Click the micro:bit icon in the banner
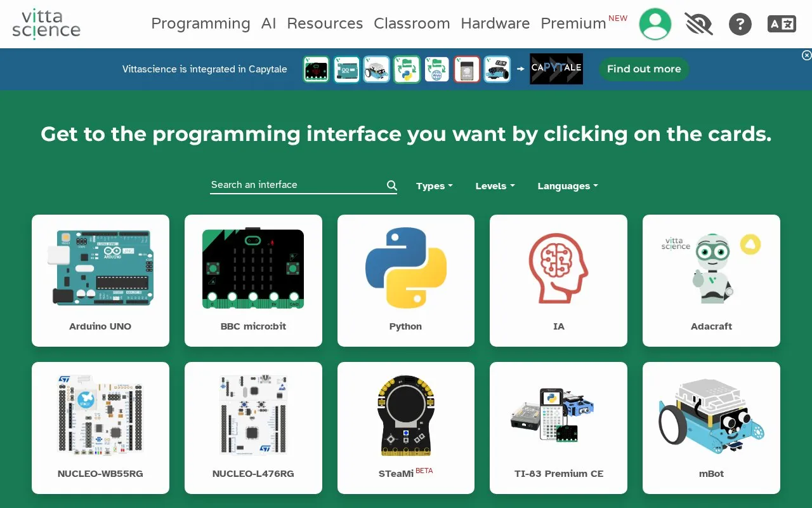Image resolution: width=812 pixels, height=508 pixels. (317, 69)
